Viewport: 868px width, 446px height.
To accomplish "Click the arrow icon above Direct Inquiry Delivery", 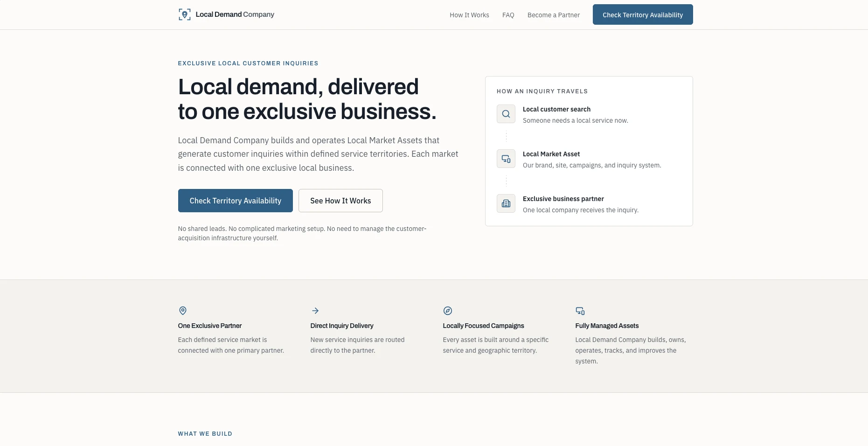I will click(315, 311).
